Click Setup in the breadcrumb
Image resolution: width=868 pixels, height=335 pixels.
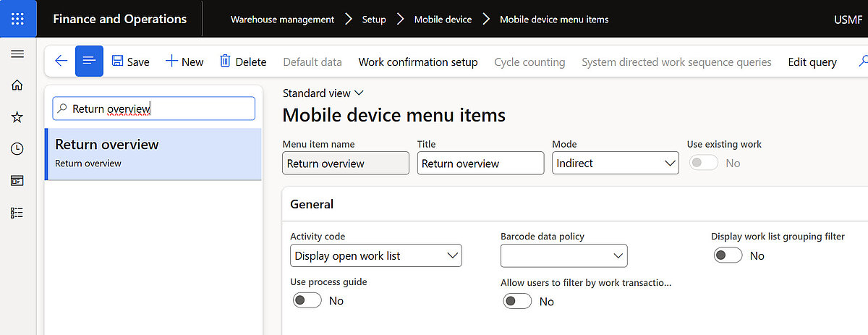tap(374, 20)
